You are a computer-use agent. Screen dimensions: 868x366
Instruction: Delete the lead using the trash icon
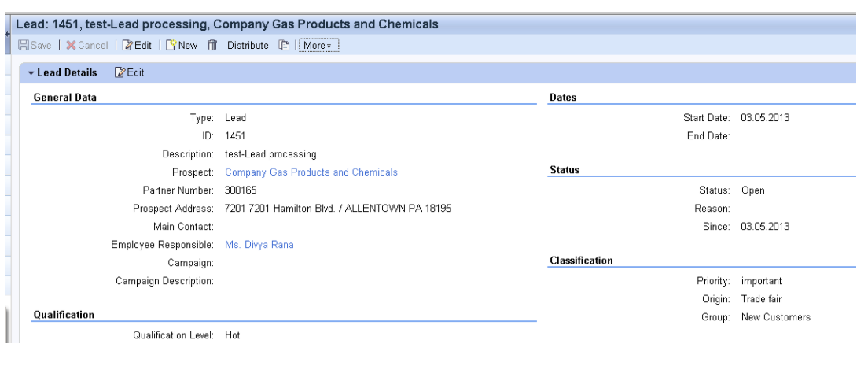[x=212, y=46]
